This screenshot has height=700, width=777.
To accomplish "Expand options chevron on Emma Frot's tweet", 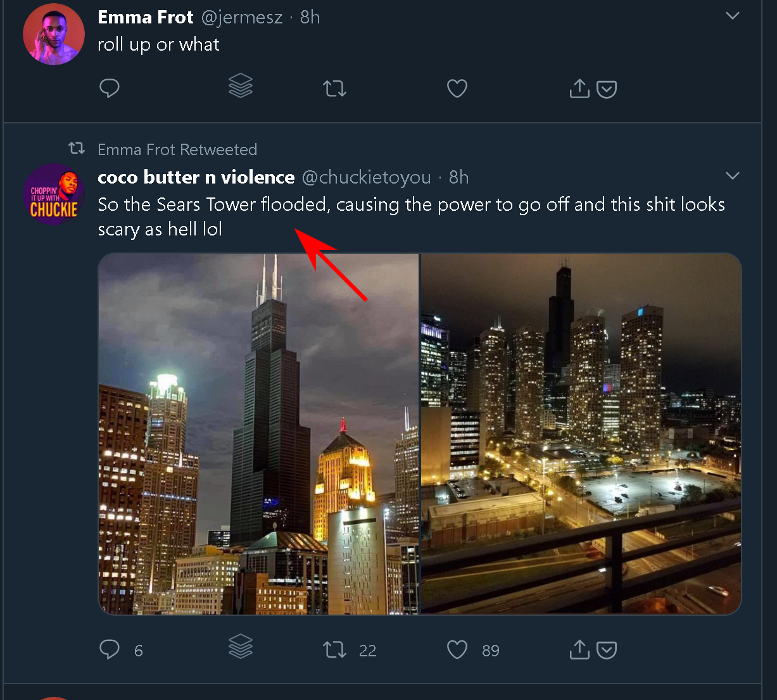I will pyautogui.click(x=733, y=16).
